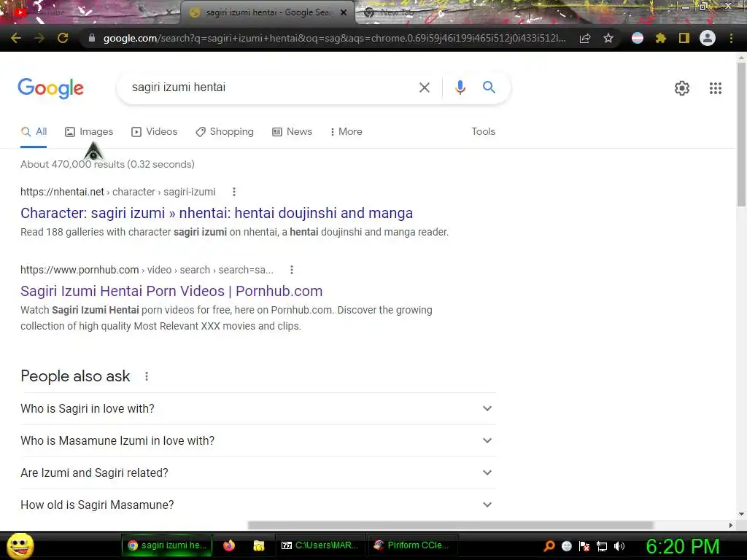
Task: Open the Google apps grid
Action: pyautogui.click(x=716, y=88)
